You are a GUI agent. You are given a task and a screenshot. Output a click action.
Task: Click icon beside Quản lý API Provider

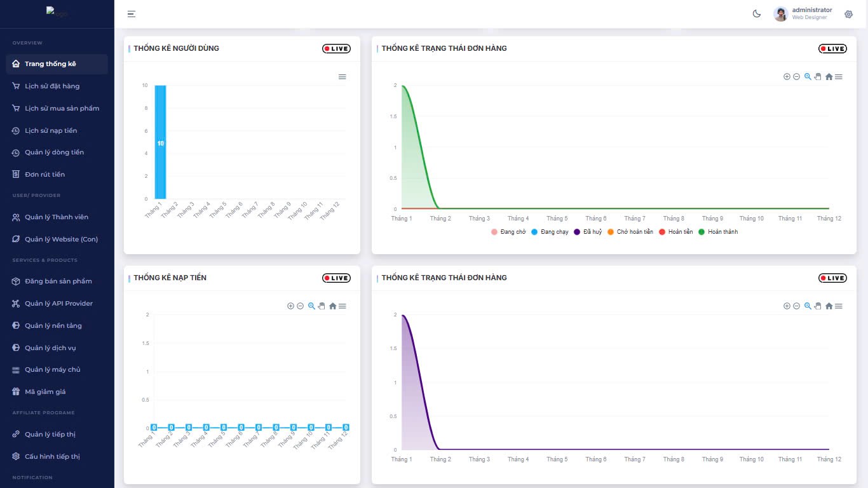[17, 303]
